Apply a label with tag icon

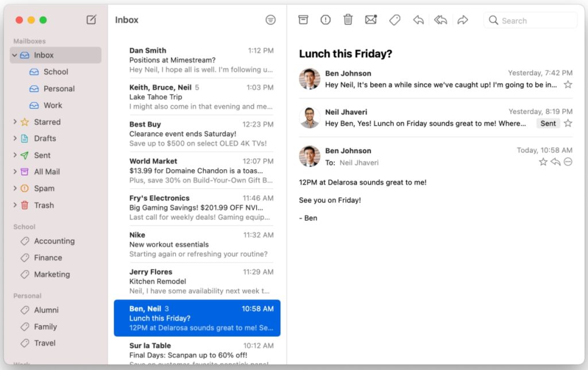(394, 20)
